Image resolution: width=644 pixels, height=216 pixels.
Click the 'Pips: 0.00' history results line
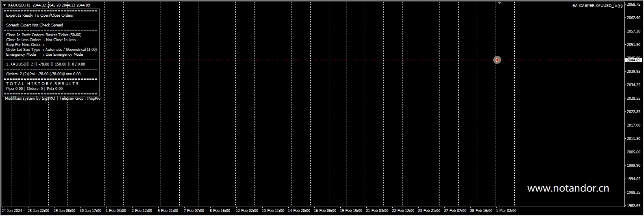click(34, 88)
